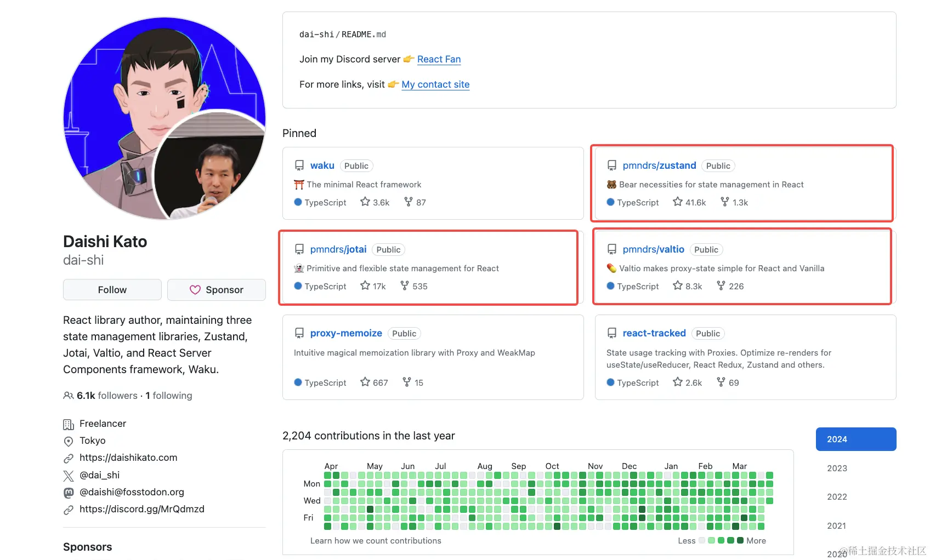Select the 2022 contributions year
Screen dimensions: 930x560
pyautogui.click(x=837, y=497)
